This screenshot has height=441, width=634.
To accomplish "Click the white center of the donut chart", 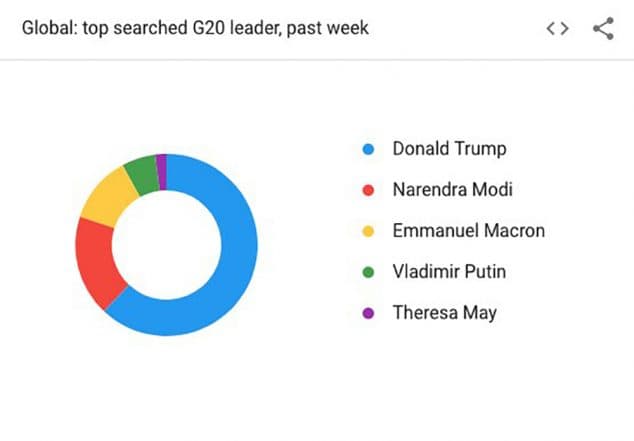I will [166, 245].
